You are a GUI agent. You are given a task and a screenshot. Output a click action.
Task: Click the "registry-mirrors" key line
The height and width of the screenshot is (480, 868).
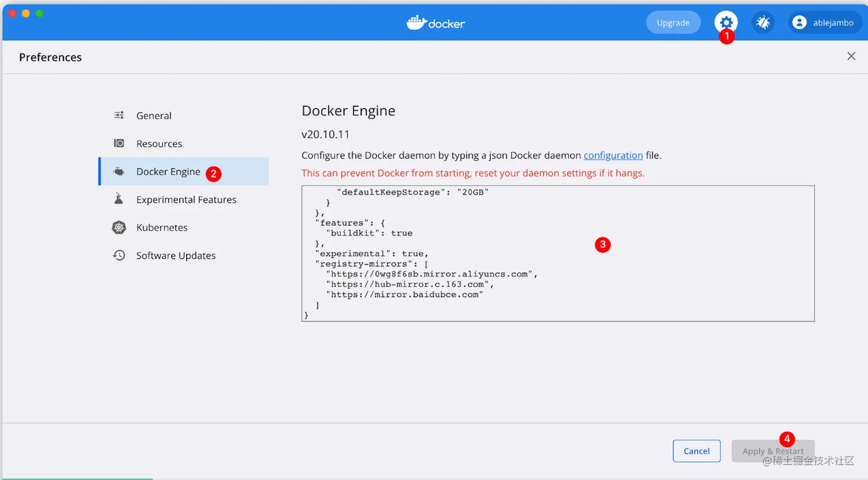tap(371, 264)
